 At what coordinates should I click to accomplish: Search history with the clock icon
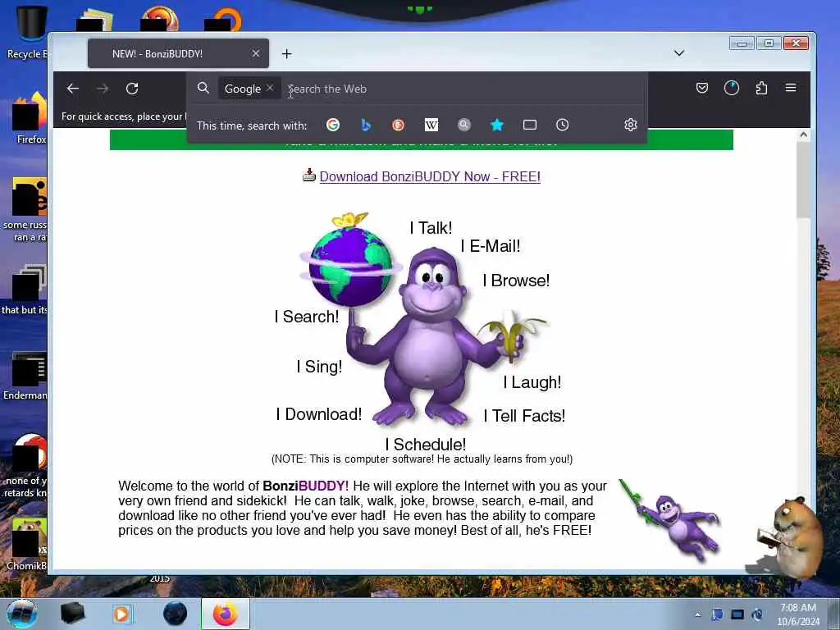pyautogui.click(x=562, y=125)
